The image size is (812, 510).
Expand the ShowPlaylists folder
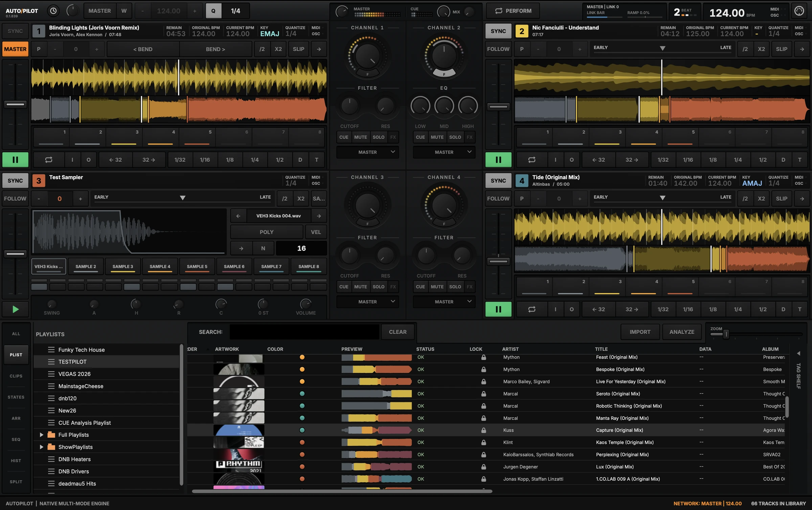[x=41, y=447]
